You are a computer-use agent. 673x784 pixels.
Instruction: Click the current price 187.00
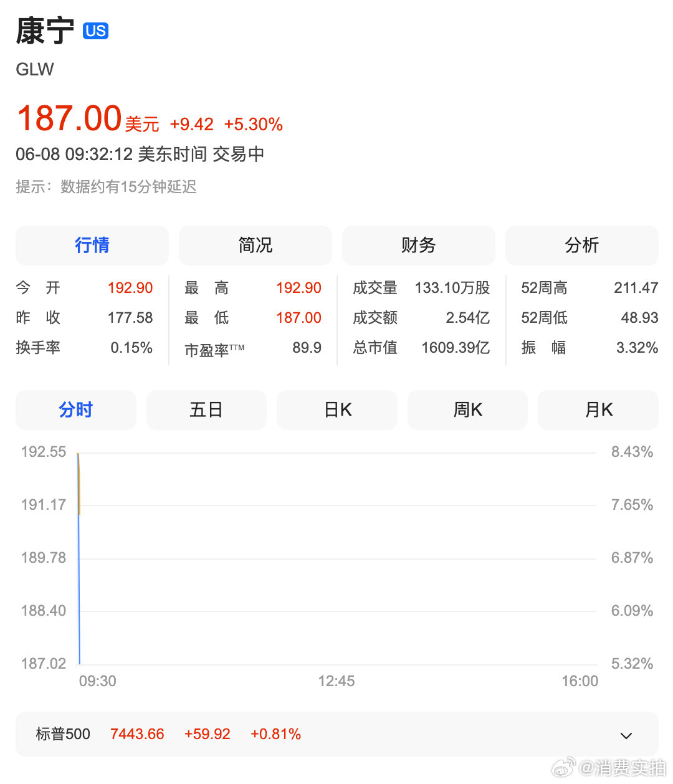[x=69, y=118]
